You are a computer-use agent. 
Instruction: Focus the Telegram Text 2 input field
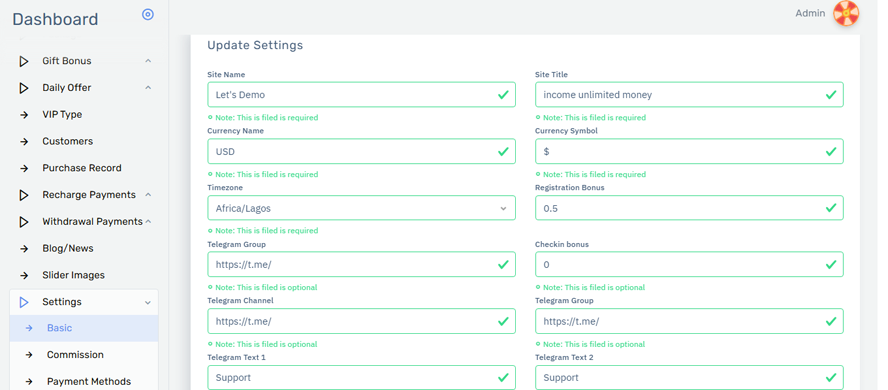click(689, 378)
